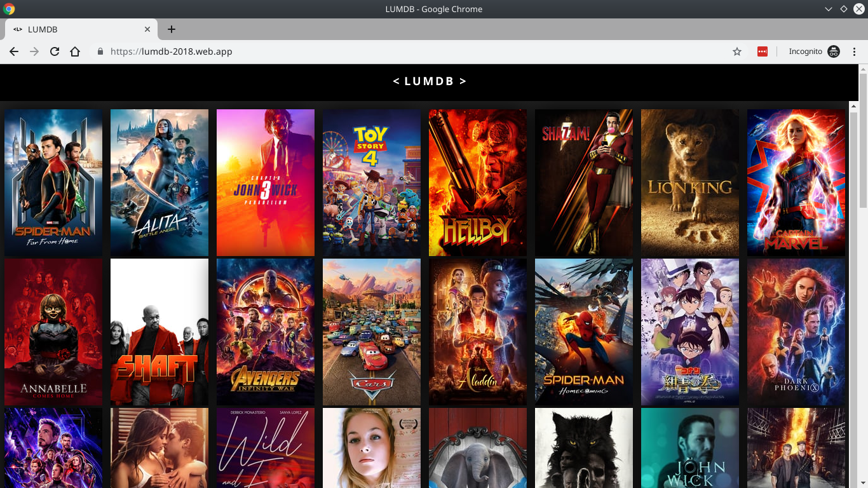Viewport: 868px width, 488px height.
Task: Click the < LUMDB > header title
Action: (430, 81)
